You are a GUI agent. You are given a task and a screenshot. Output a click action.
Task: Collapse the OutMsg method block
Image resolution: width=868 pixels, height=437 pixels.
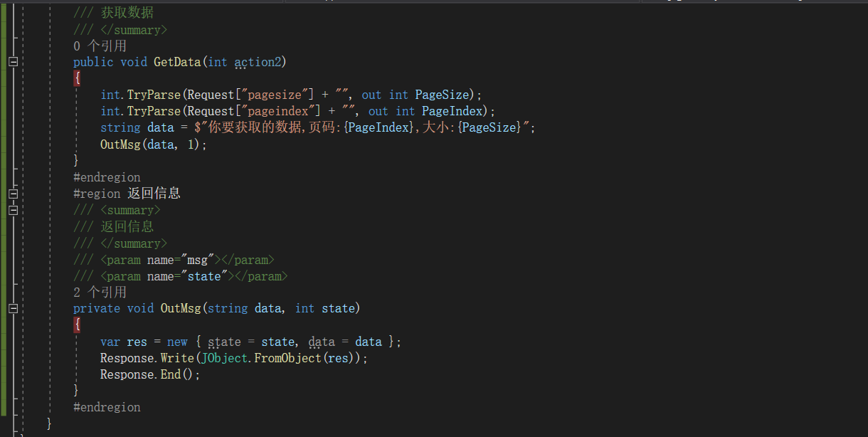coord(13,308)
